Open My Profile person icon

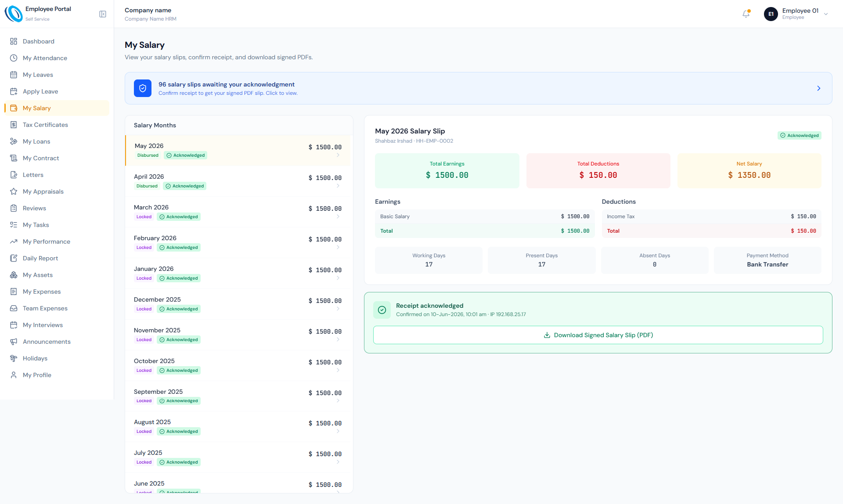click(14, 375)
